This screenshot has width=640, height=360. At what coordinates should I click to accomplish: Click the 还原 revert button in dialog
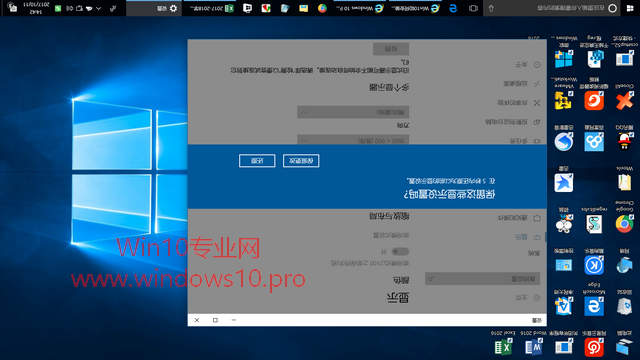click(x=257, y=161)
